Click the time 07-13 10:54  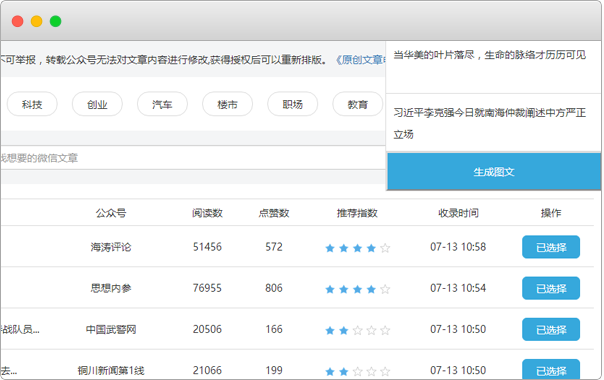[458, 288]
